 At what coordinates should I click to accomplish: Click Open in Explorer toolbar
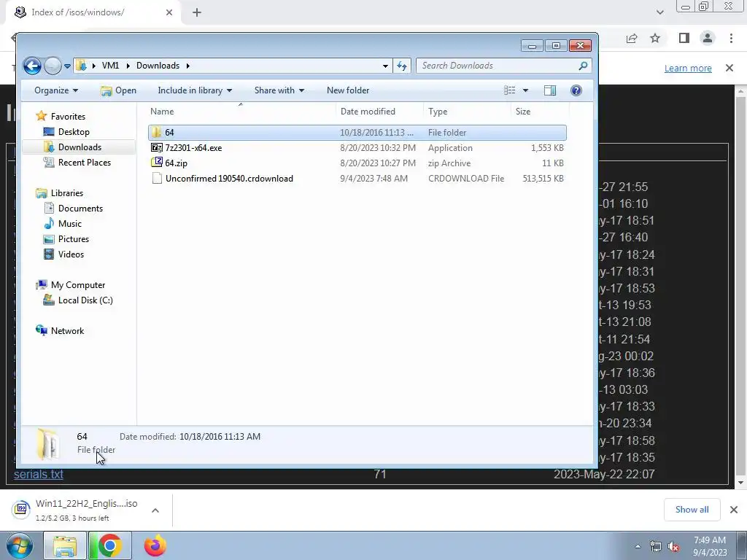pos(119,90)
